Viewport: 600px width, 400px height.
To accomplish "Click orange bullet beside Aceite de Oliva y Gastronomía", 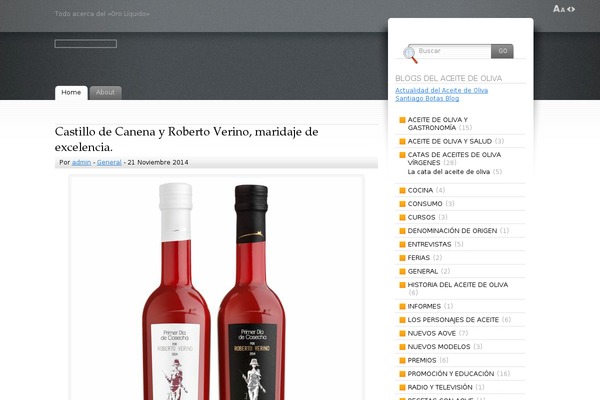I will (402, 120).
